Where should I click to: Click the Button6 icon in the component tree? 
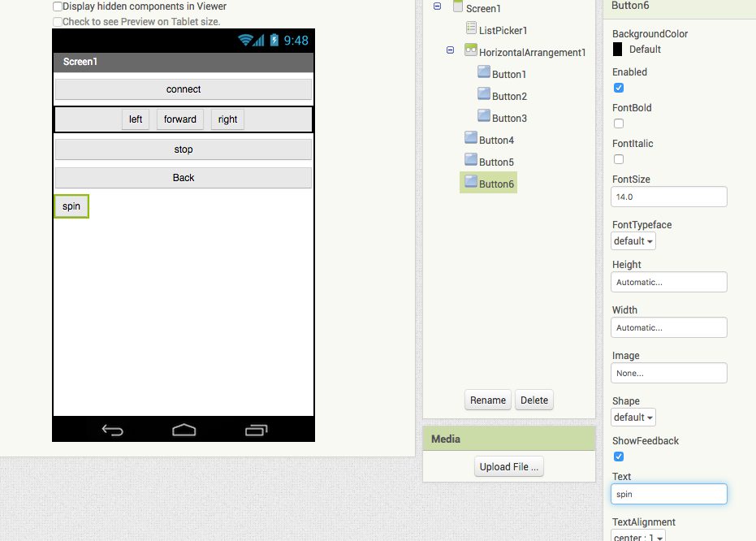tap(471, 182)
